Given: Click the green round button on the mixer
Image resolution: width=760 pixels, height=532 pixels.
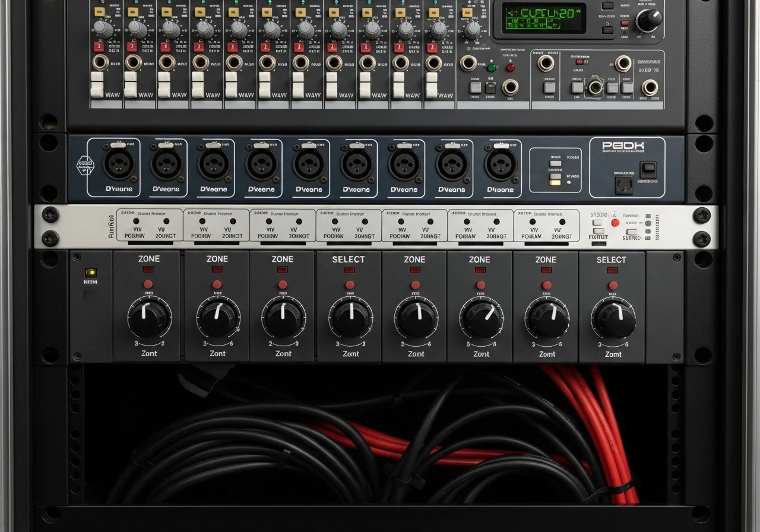Looking at the screenshot, I should [491, 68].
